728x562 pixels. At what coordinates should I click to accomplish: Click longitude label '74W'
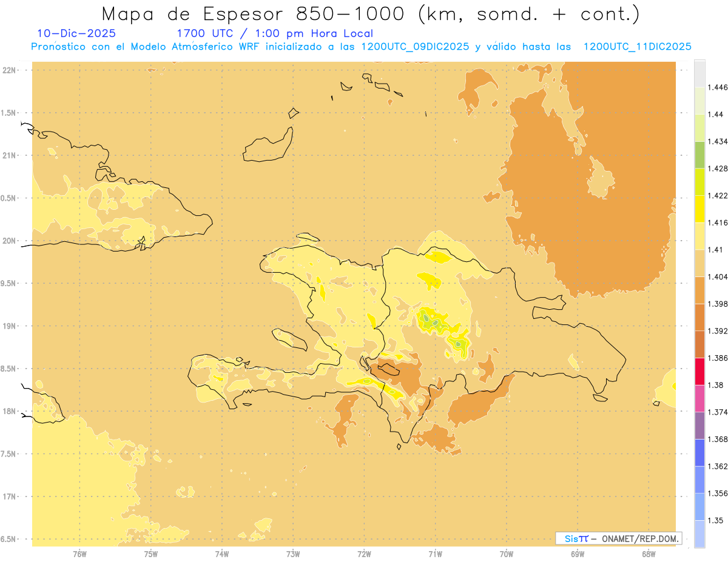click(221, 554)
